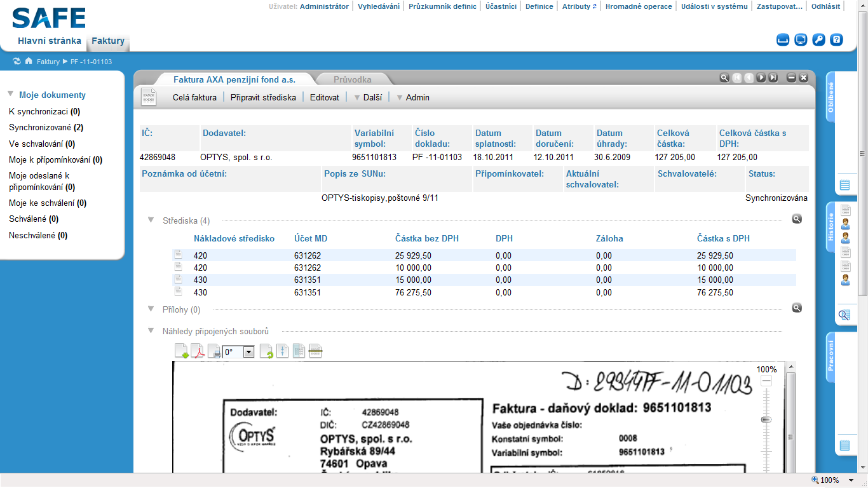The height and width of the screenshot is (488, 868).
Task: Click list icon in Oblíbené panel
Action: point(844,185)
